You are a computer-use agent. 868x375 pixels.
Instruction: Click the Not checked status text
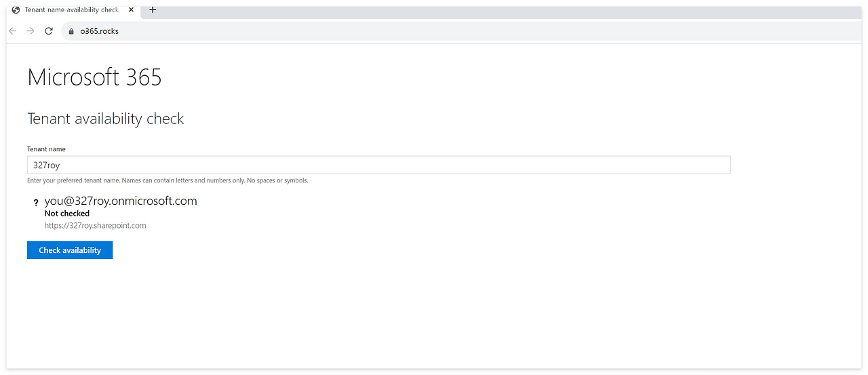67,214
